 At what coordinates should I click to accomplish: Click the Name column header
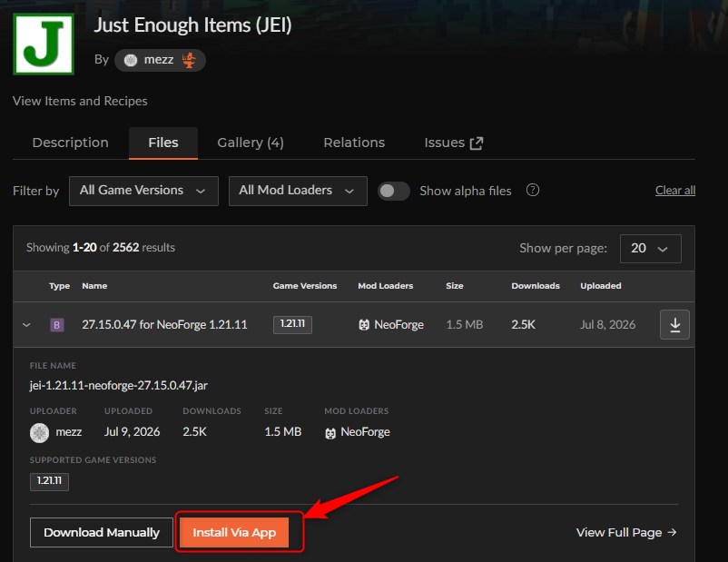tap(94, 286)
